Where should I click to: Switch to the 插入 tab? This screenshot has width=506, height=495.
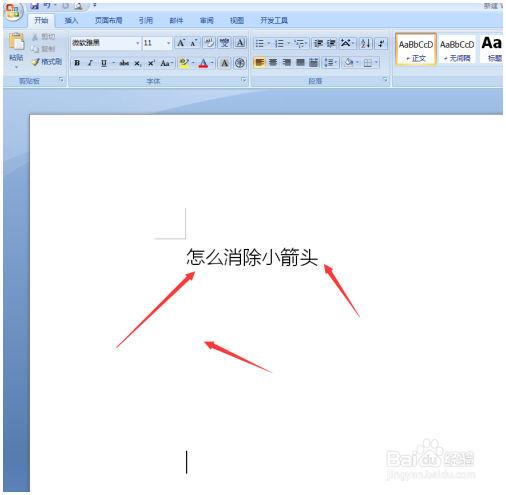(71, 20)
